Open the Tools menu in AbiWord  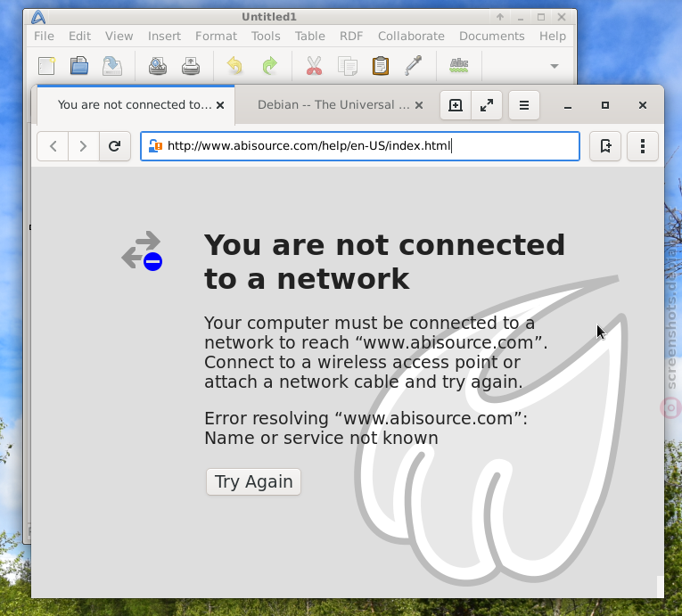click(x=266, y=37)
